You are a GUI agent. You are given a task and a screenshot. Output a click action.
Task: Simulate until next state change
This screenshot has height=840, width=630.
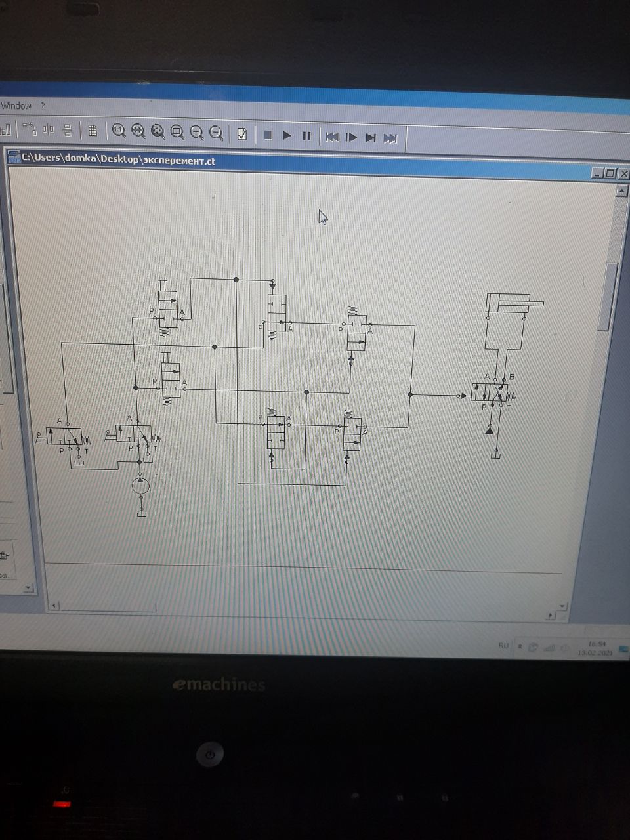[371, 138]
